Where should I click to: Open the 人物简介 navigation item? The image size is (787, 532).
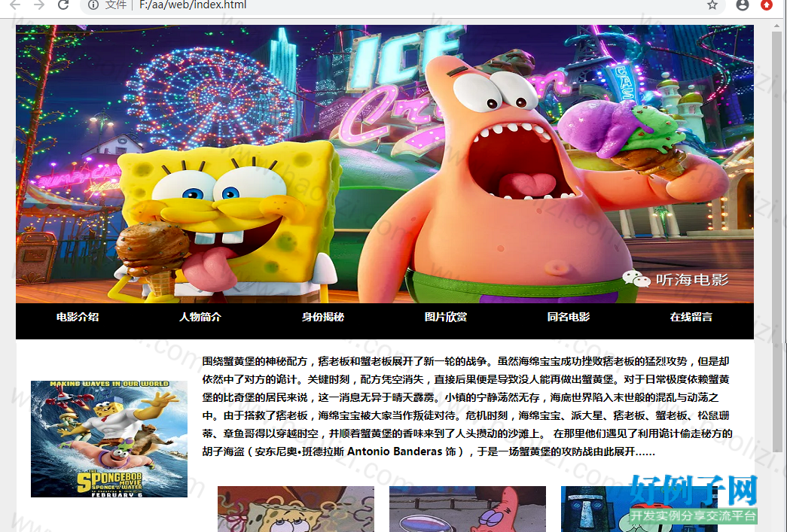(x=200, y=317)
